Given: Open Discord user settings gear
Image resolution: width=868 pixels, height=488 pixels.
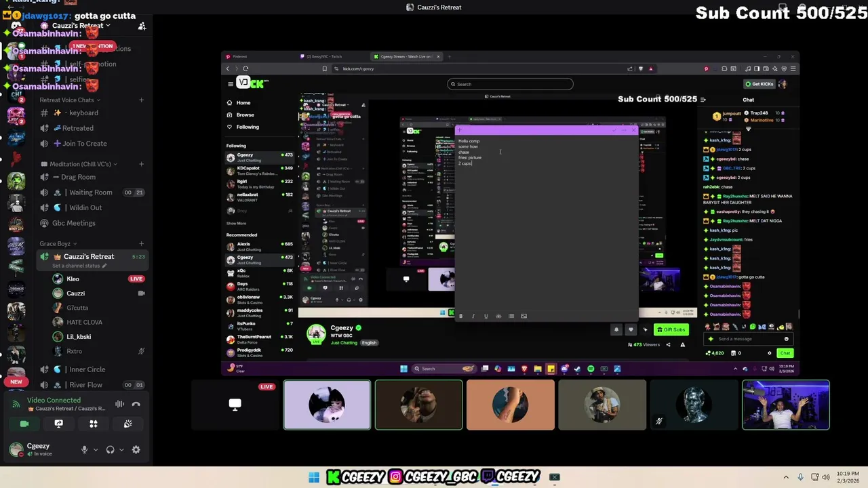Looking at the screenshot, I should tap(136, 449).
